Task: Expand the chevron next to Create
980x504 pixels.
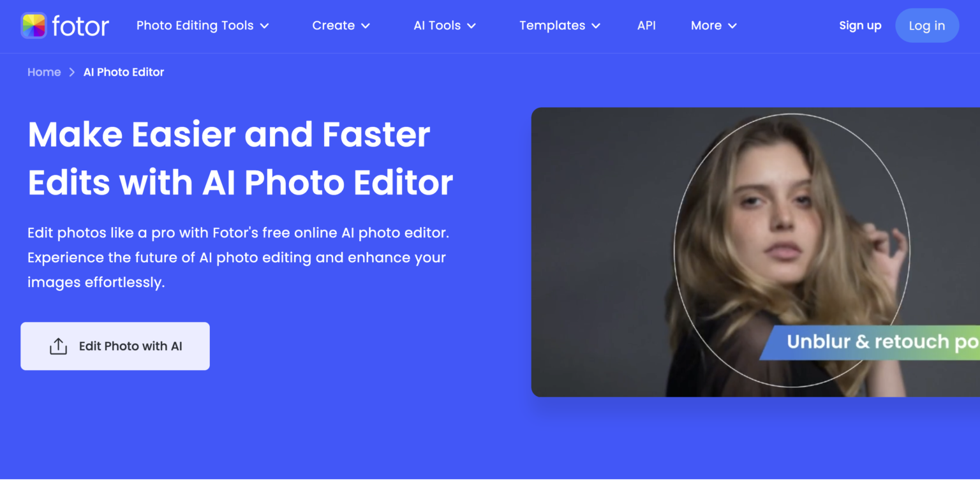Action: pyautogui.click(x=366, y=26)
